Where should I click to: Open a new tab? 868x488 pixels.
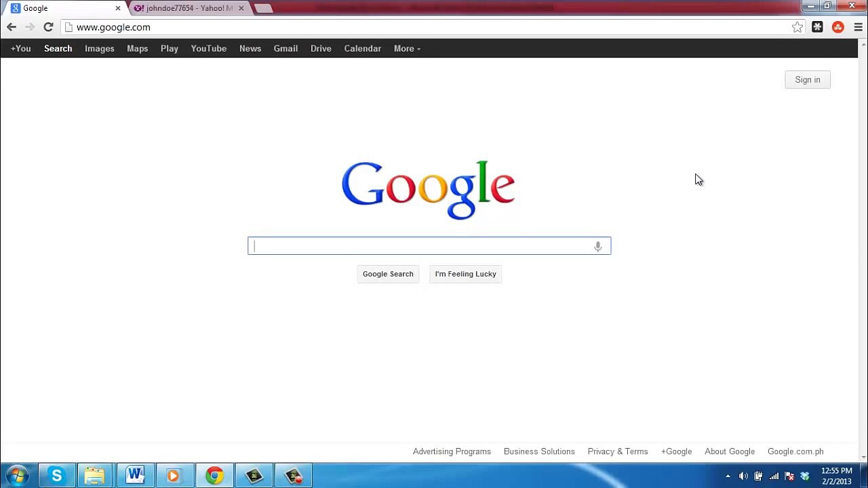pos(263,8)
